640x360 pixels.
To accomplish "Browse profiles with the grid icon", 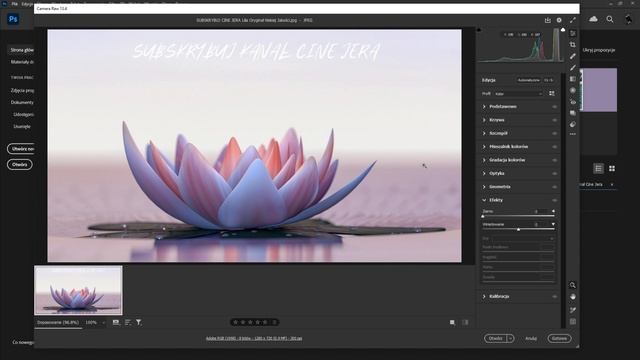I will pyautogui.click(x=552, y=93).
